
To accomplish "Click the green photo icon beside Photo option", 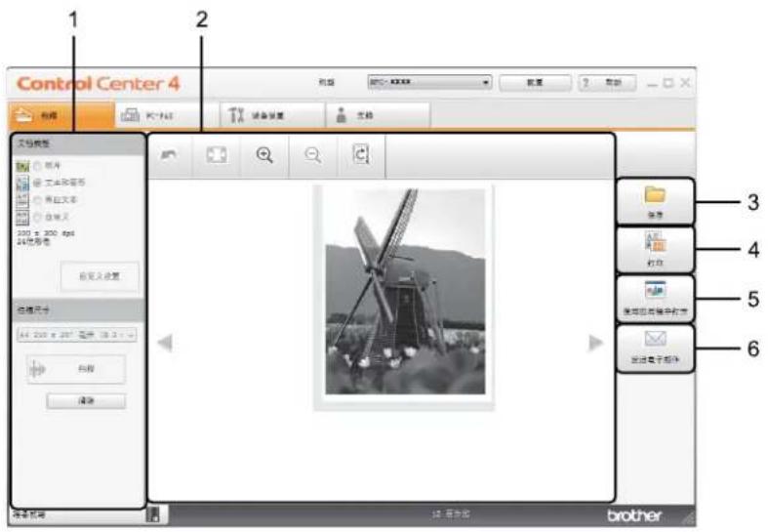I will 22,167.
